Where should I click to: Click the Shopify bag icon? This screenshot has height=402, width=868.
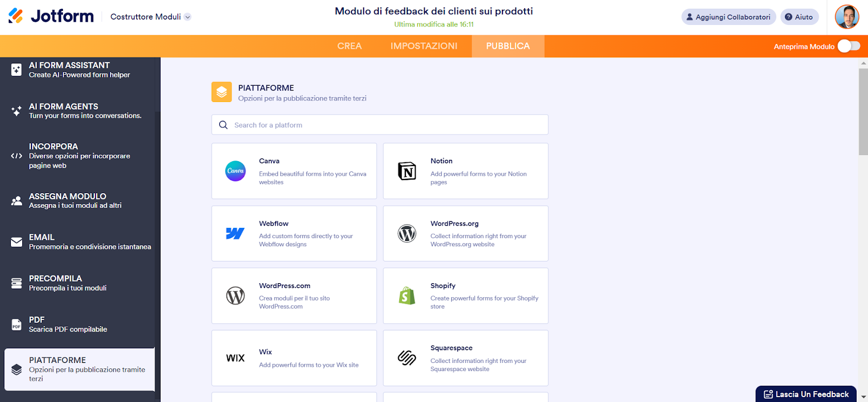pos(407,296)
